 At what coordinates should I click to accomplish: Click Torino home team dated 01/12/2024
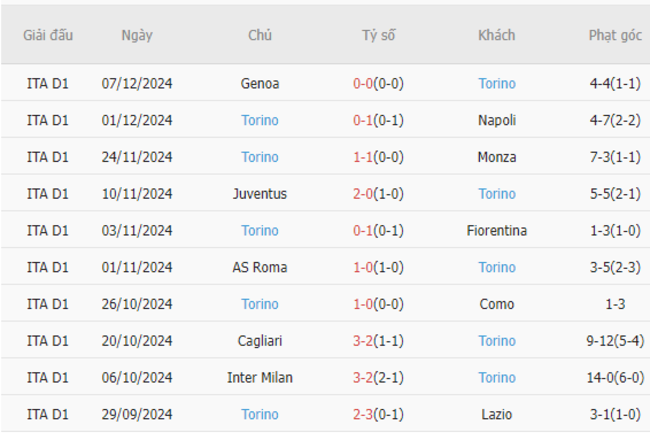(x=260, y=121)
